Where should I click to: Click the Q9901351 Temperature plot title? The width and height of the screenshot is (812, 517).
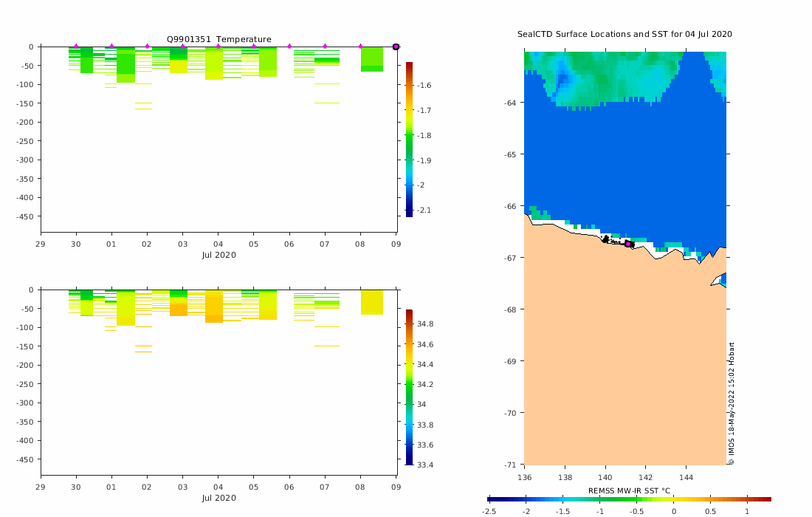coord(219,39)
